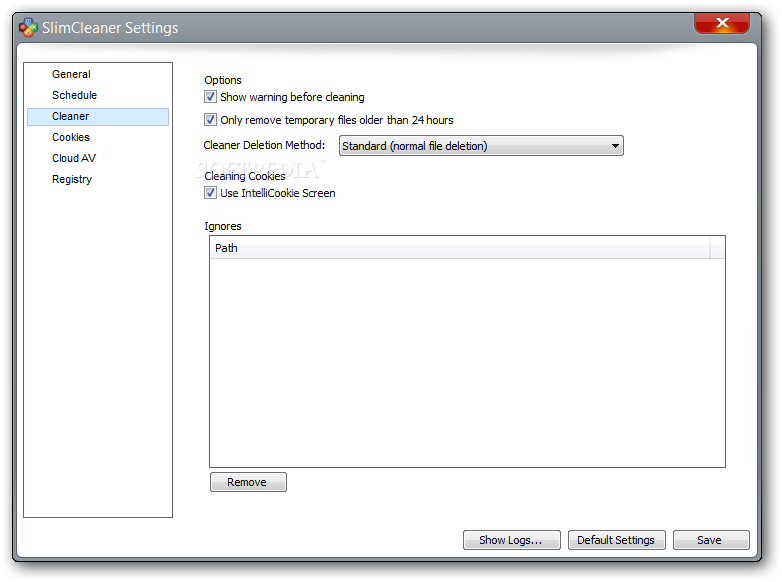Toggle Show warning before cleaning checkbox
Viewport: 782px width, 582px height.
[210, 97]
